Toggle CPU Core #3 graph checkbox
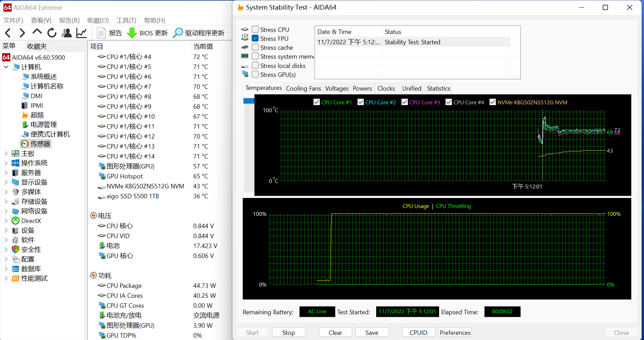 405,102
